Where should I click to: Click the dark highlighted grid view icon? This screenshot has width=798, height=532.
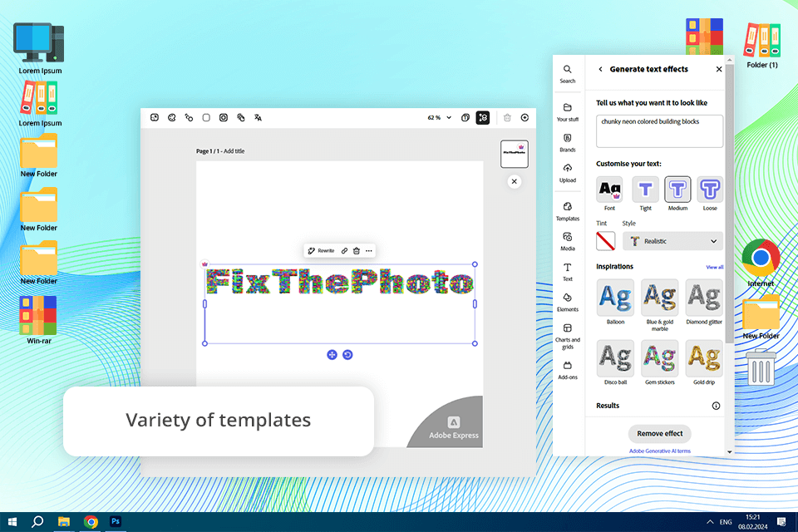(x=482, y=117)
